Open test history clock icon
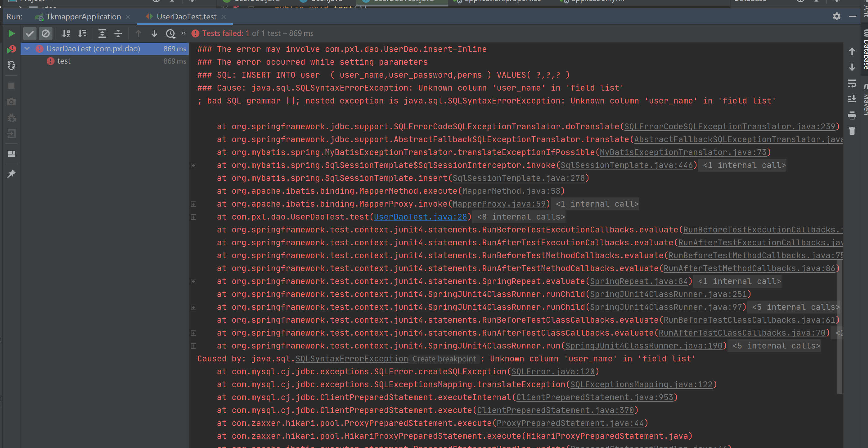 [x=171, y=33]
